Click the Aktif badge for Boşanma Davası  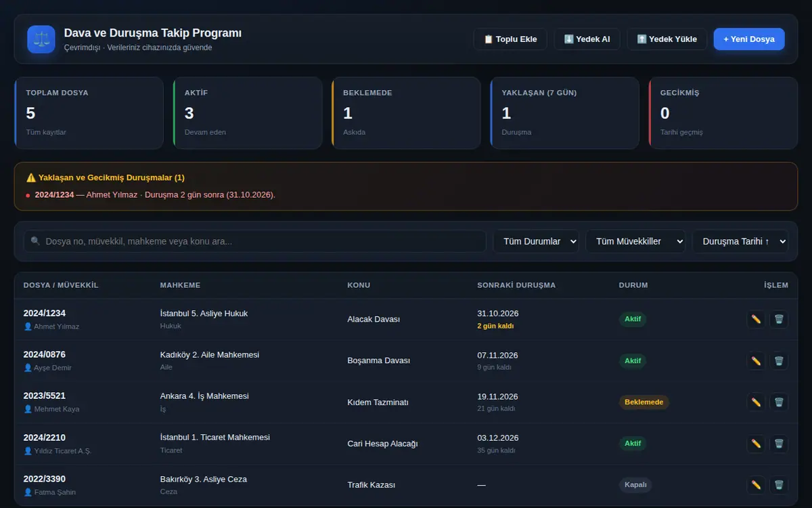[633, 361]
